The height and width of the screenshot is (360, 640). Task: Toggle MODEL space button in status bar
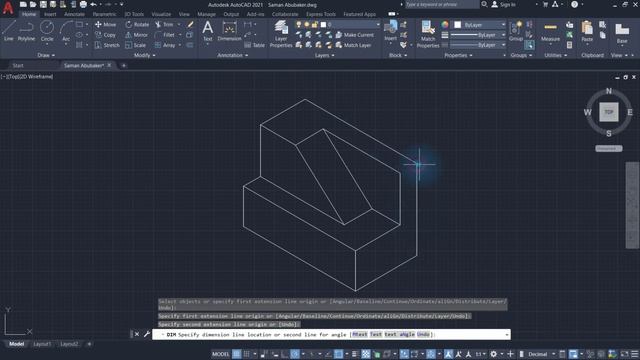(220, 354)
